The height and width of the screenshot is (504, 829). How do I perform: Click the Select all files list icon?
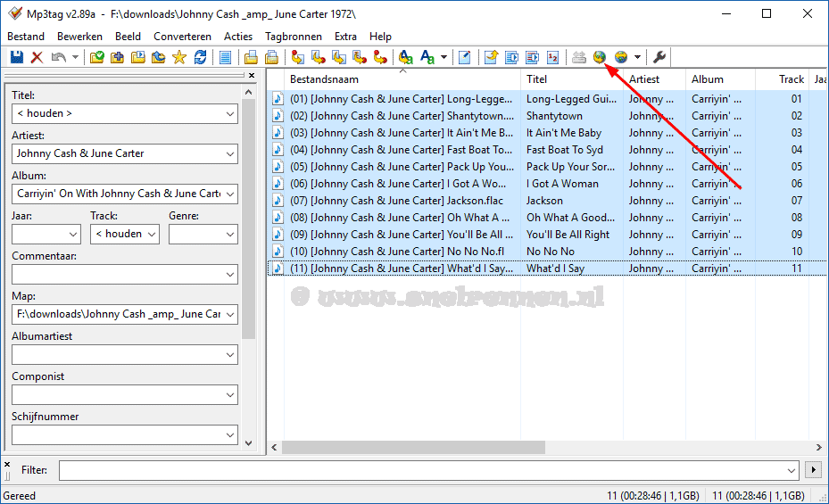[x=225, y=57]
